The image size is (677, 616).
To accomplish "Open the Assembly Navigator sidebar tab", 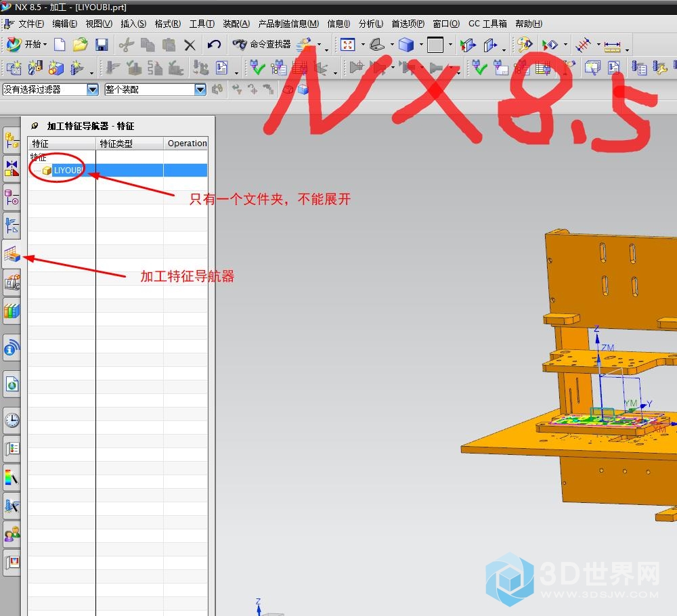I will [12, 140].
